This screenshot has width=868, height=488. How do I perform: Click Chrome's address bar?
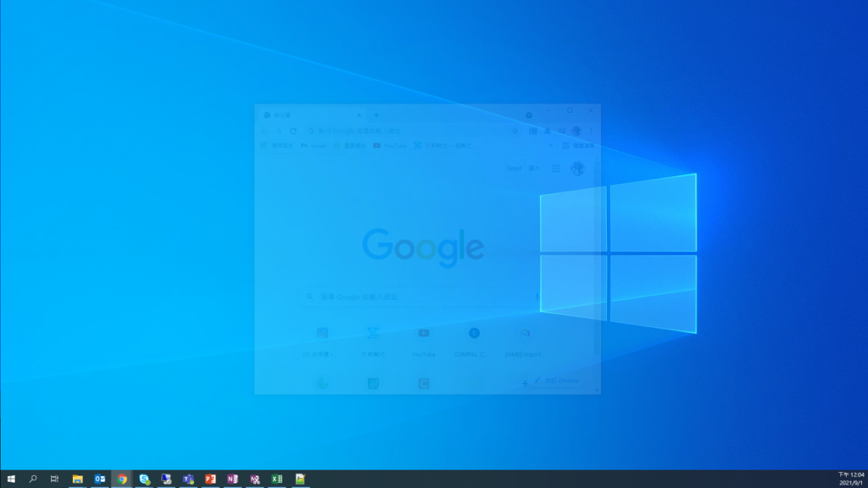click(x=414, y=131)
